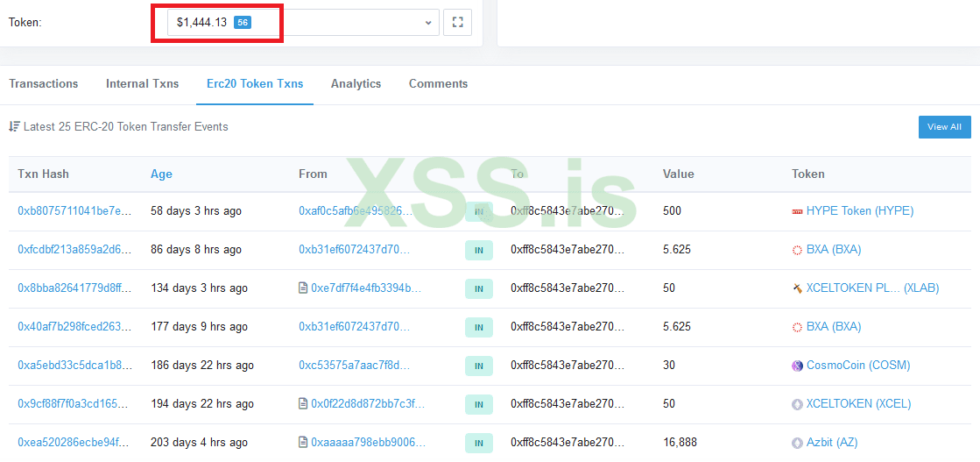Open the Comments tab
This screenshot has height=462, width=980.
pos(438,84)
